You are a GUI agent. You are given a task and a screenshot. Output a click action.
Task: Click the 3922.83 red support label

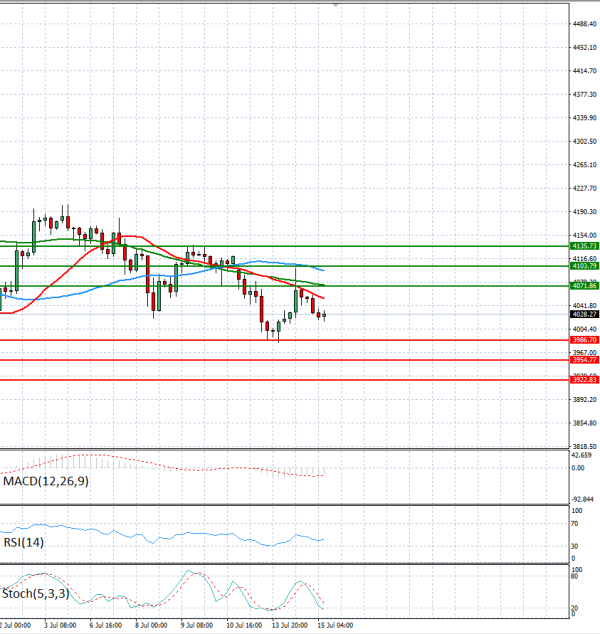point(584,379)
